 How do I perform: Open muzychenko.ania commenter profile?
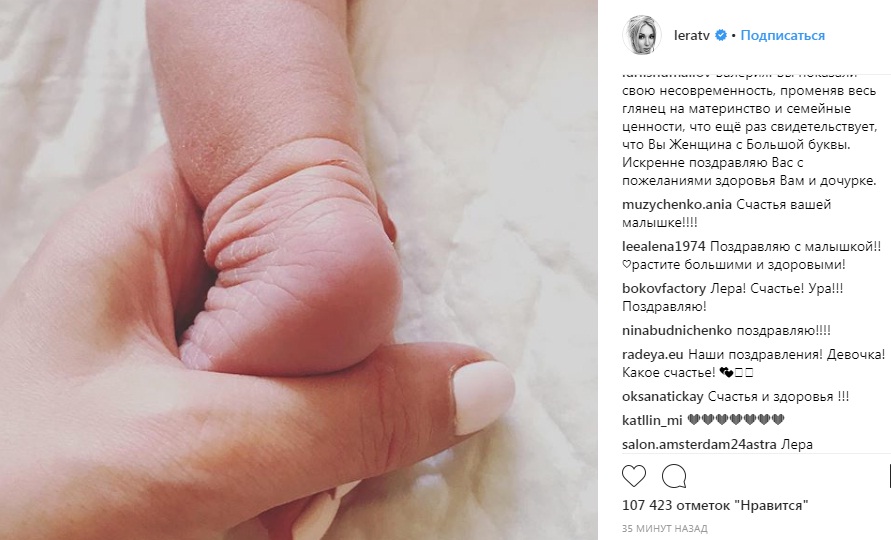pos(676,204)
